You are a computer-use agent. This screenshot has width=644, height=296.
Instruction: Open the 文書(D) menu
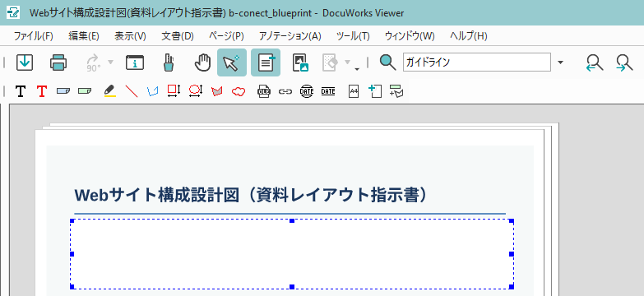pos(178,36)
